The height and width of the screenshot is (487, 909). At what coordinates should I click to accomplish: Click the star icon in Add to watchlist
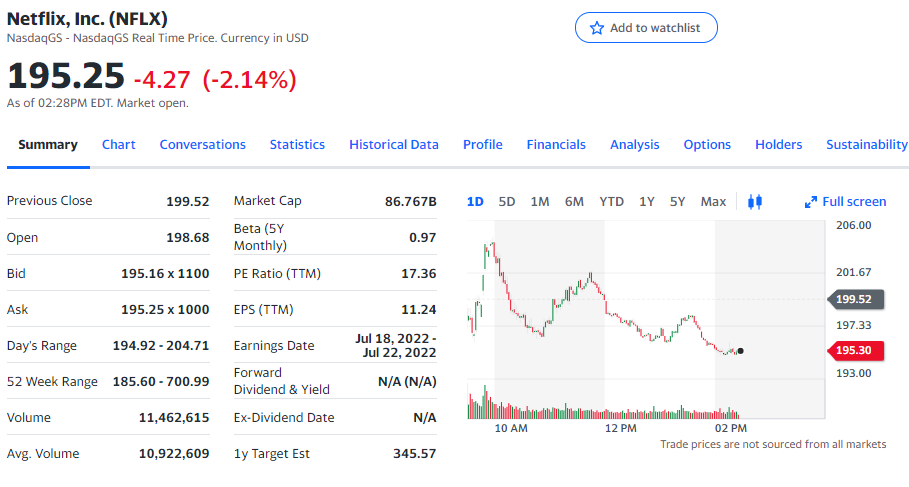(597, 28)
